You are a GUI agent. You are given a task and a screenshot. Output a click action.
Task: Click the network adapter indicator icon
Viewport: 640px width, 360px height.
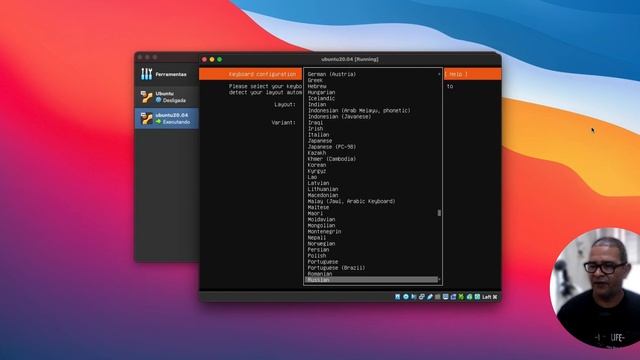tap(422, 297)
